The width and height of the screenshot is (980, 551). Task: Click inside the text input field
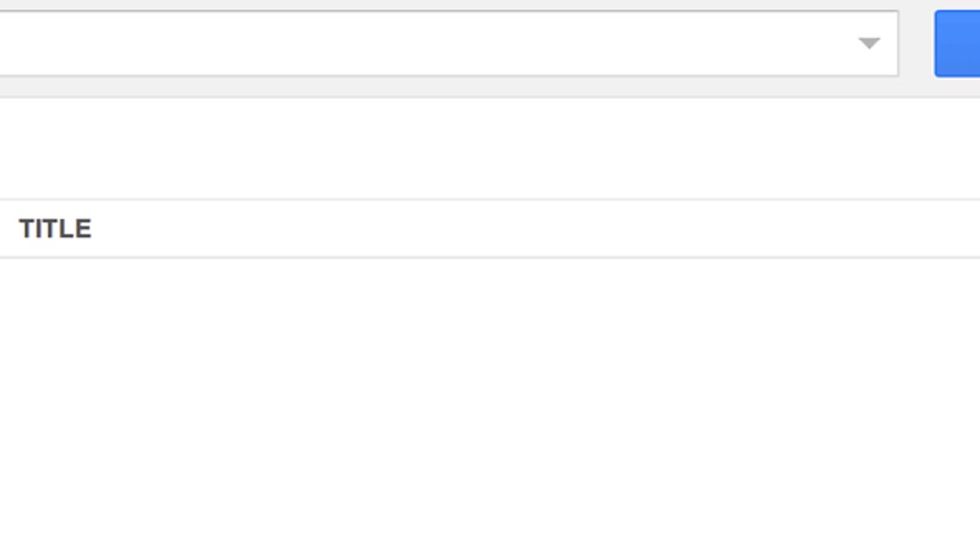pos(408,44)
